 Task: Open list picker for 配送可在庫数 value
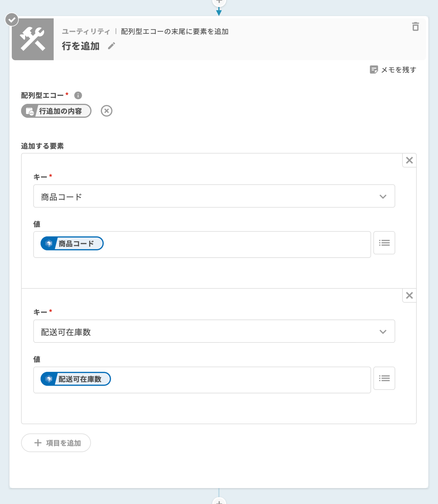tap(384, 378)
